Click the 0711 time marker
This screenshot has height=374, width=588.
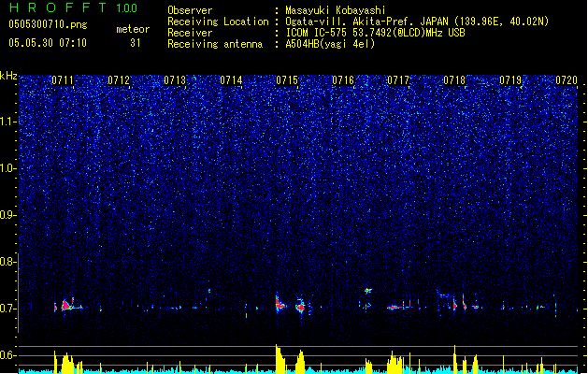[63, 80]
